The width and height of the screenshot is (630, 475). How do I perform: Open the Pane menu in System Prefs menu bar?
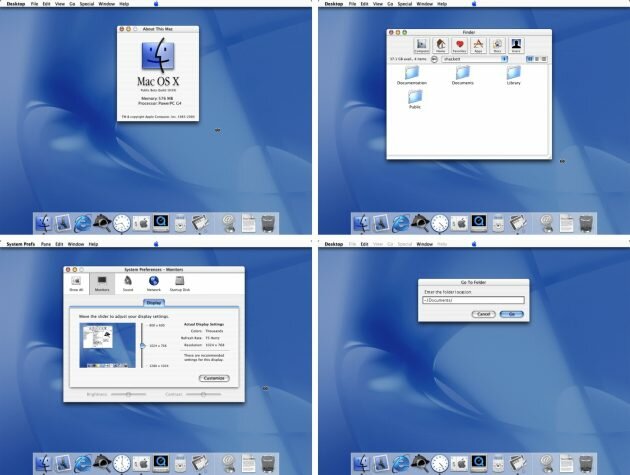coord(46,244)
